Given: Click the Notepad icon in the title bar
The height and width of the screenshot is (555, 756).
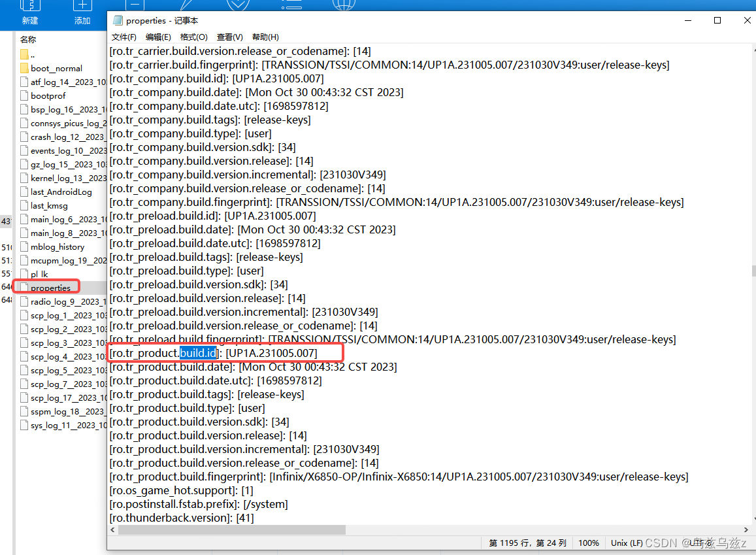Looking at the screenshot, I should pos(118,20).
